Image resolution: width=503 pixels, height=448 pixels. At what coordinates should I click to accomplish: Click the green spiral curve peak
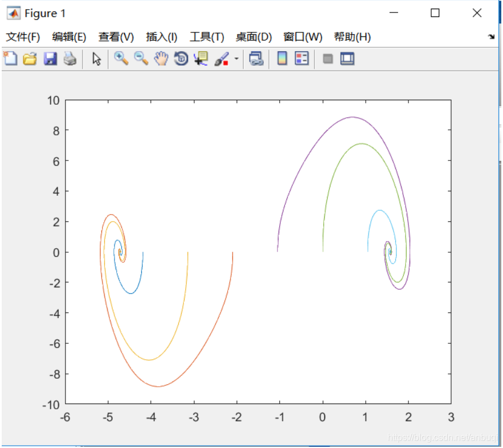[362, 143]
